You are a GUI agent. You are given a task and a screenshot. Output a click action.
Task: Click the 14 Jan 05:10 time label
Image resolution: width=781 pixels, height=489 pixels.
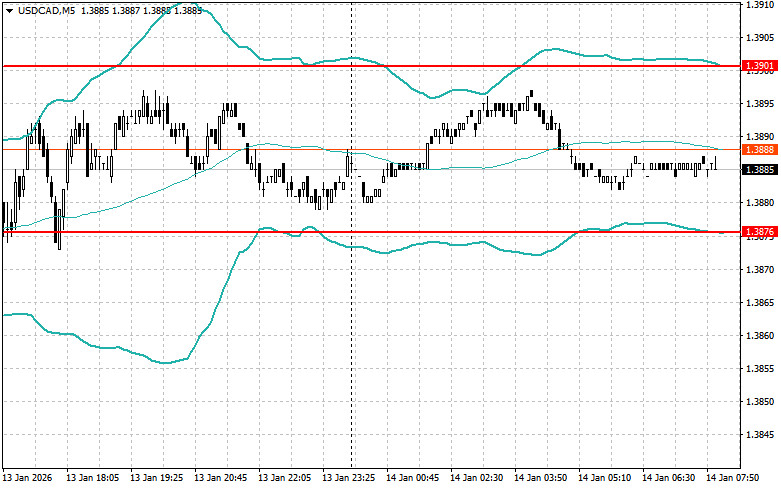pyautogui.click(x=605, y=478)
